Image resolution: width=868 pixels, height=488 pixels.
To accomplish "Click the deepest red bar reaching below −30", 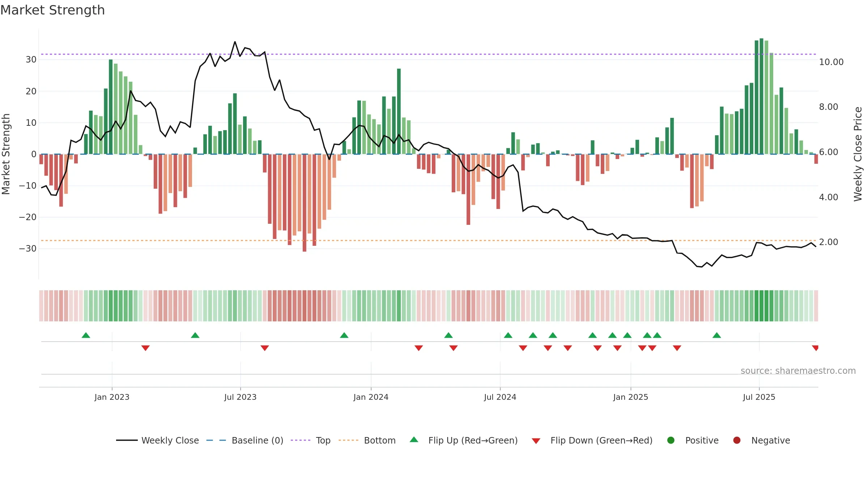I will click(305, 203).
